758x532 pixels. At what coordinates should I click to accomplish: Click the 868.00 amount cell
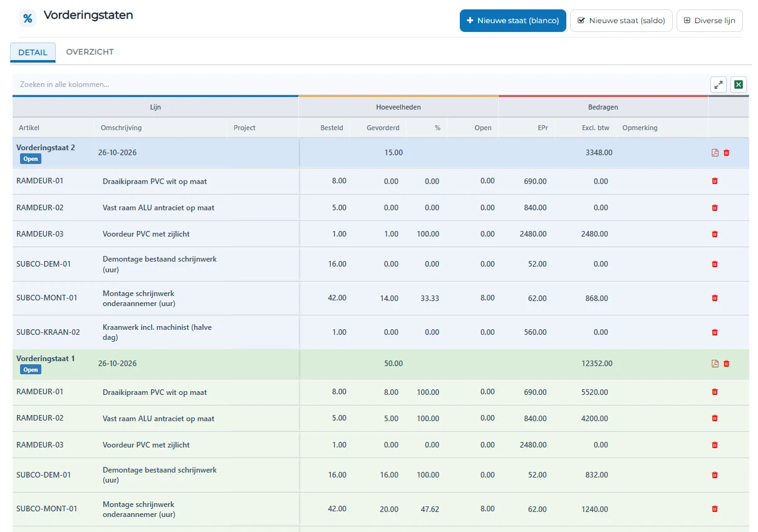pos(597,299)
